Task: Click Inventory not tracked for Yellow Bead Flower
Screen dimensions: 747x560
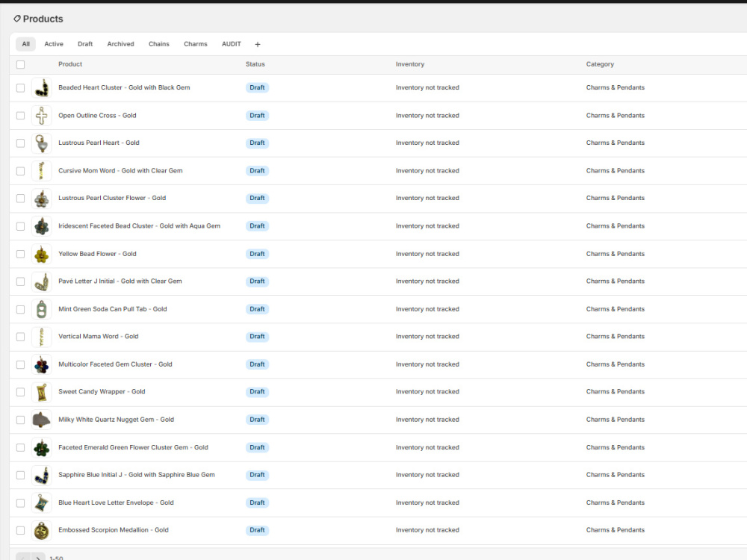Action: (427, 255)
